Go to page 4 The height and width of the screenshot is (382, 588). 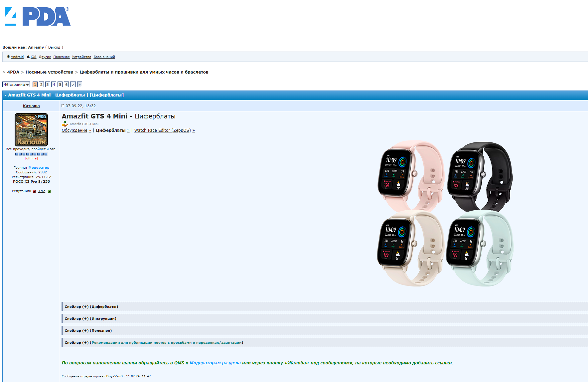point(54,85)
